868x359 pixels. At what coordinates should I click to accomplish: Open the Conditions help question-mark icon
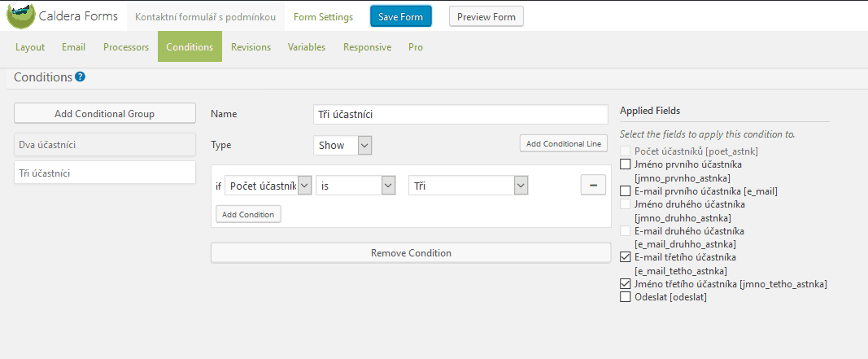click(x=80, y=77)
